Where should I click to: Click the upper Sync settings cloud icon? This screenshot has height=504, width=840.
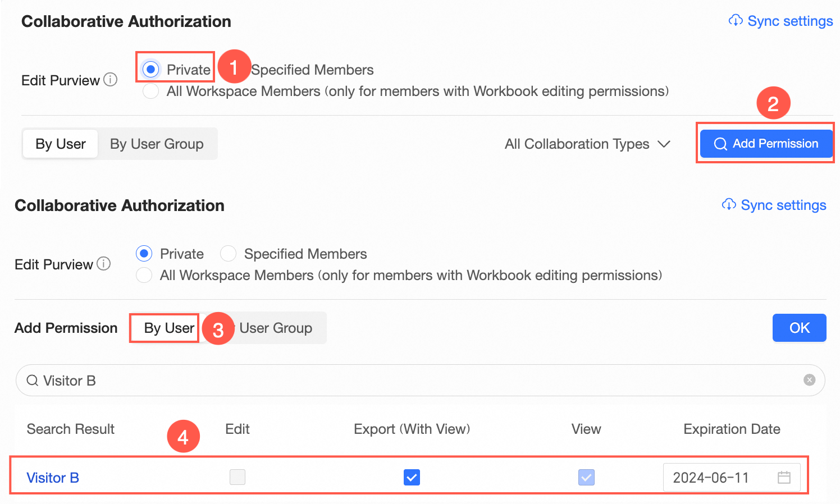[736, 21]
